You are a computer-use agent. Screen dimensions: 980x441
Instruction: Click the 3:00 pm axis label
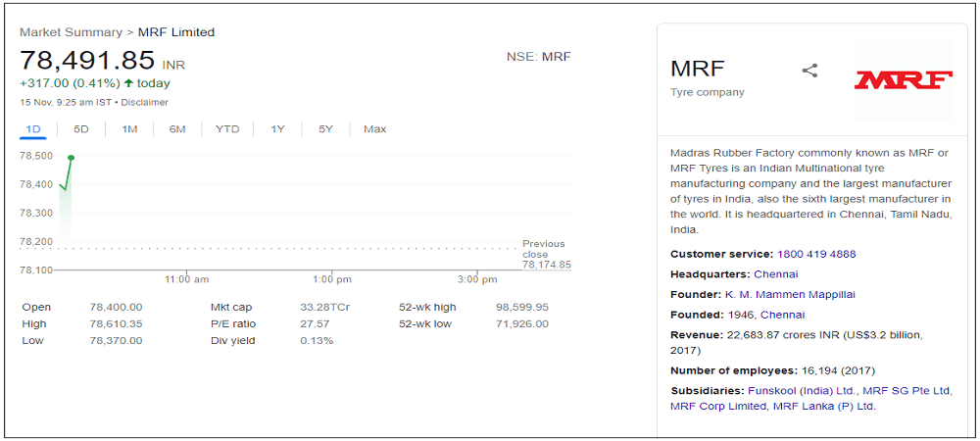point(477,280)
